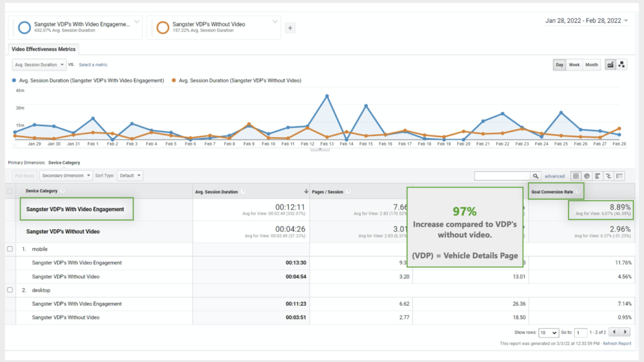Screen dimensions: 644x362
Task: Expand the date range picker
Action: click(x=587, y=21)
